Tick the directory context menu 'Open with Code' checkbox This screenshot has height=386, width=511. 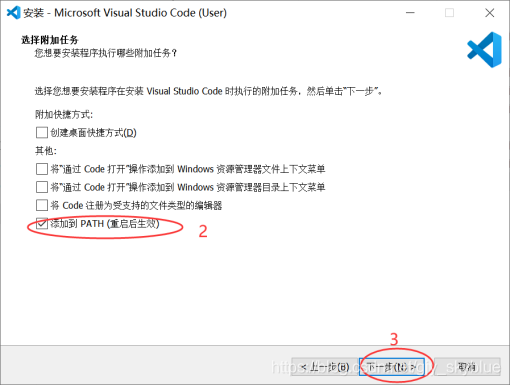point(42,187)
